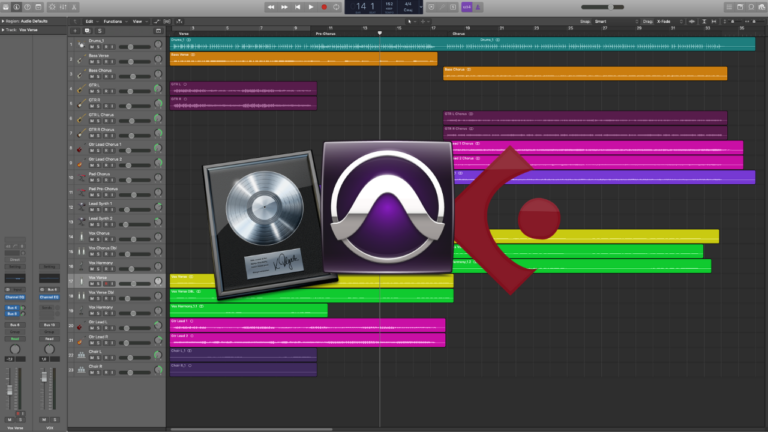Toggle the global Solo S button in track header
768x432 pixels.
[x=99, y=31]
